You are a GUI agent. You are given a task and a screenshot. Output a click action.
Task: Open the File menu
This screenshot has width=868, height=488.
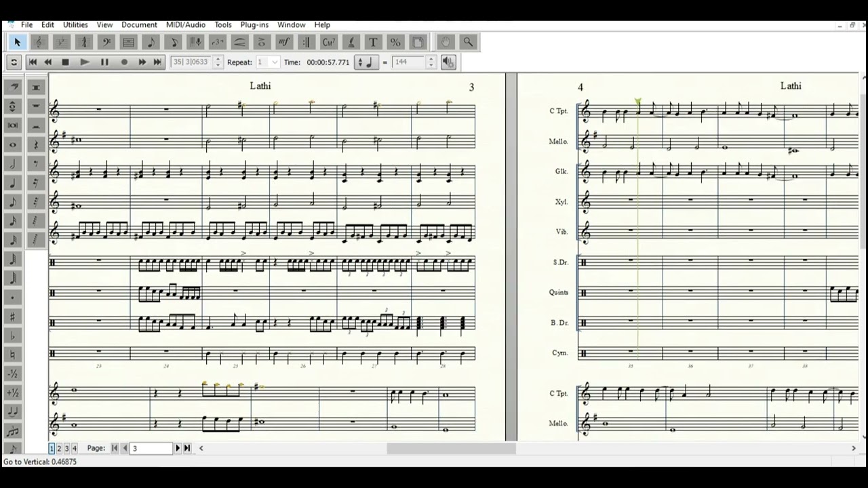pos(26,24)
